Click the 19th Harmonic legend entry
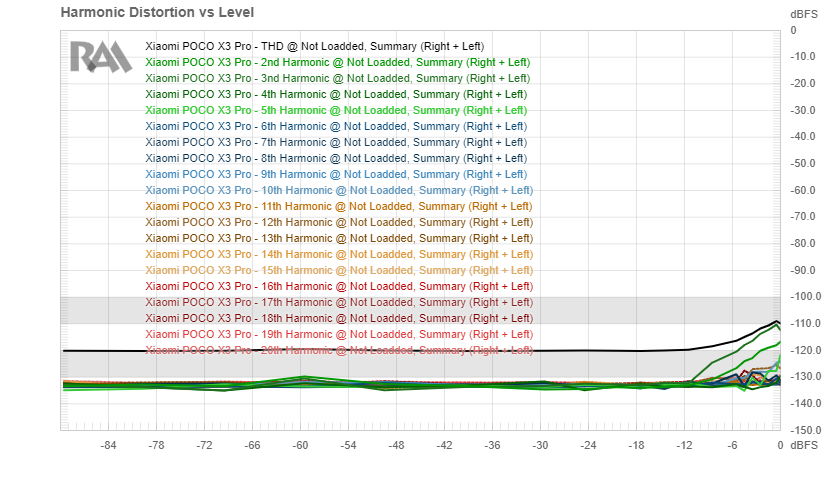Screen dimensions: 840x500 pos(339,334)
